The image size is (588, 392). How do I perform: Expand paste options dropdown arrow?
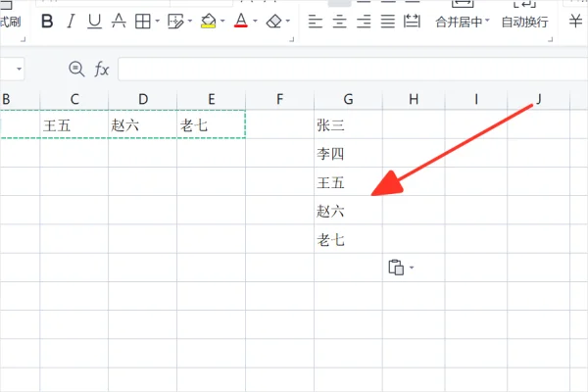[412, 268]
